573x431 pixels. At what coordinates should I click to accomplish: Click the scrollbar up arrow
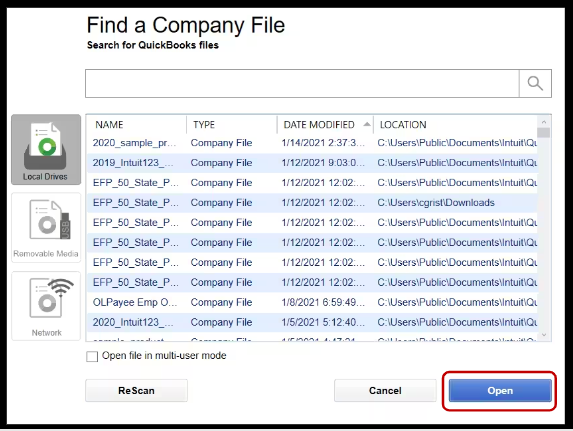pyautogui.click(x=544, y=122)
